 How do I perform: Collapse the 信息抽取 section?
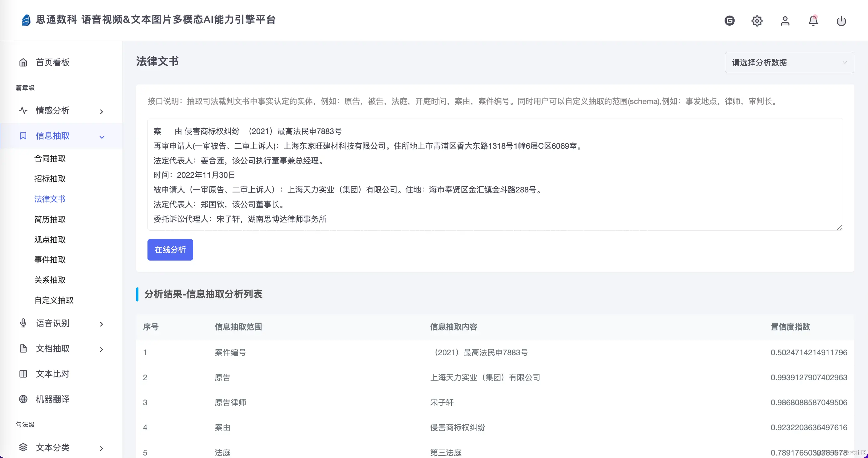[x=102, y=137]
